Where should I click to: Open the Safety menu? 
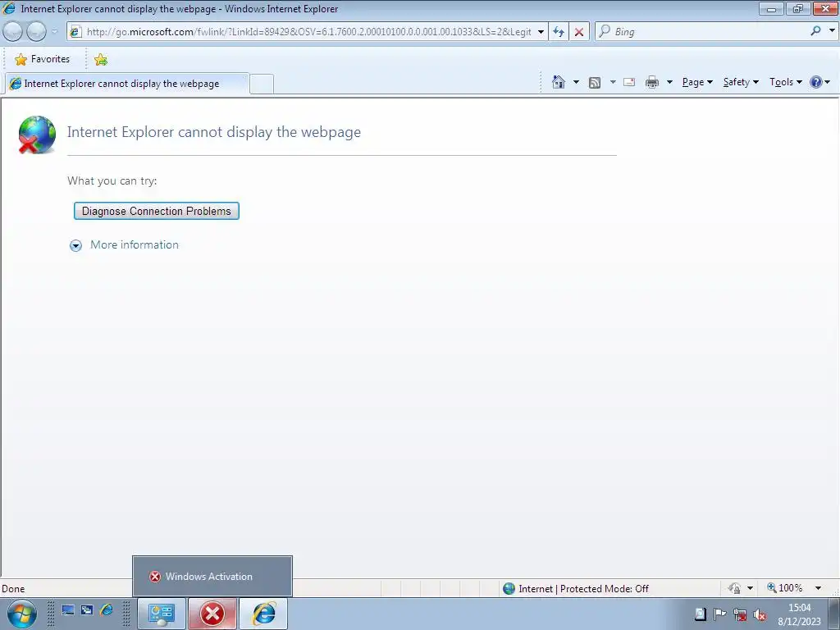click(x=741, y=82)
